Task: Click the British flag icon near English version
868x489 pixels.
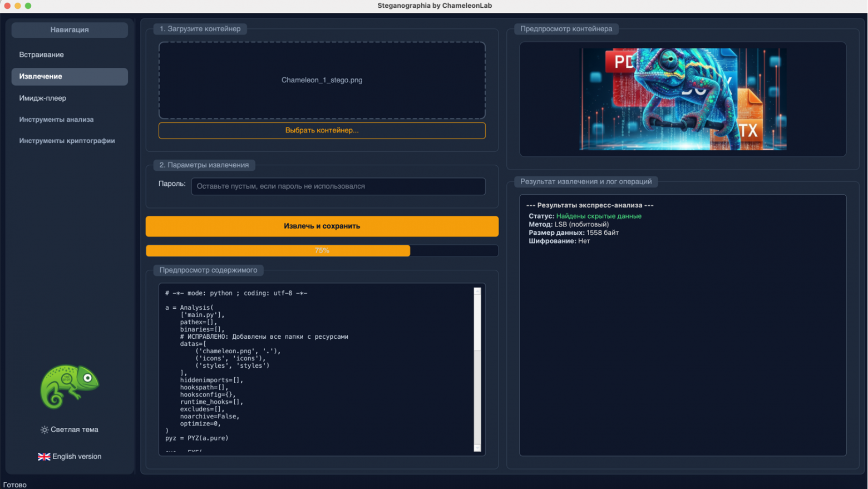Action: 44,456
